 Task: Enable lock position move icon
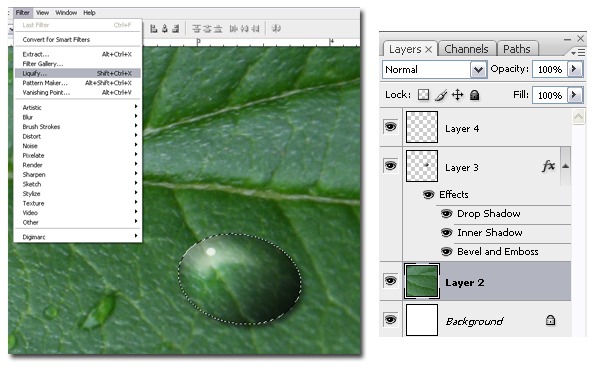pos(458,95)
